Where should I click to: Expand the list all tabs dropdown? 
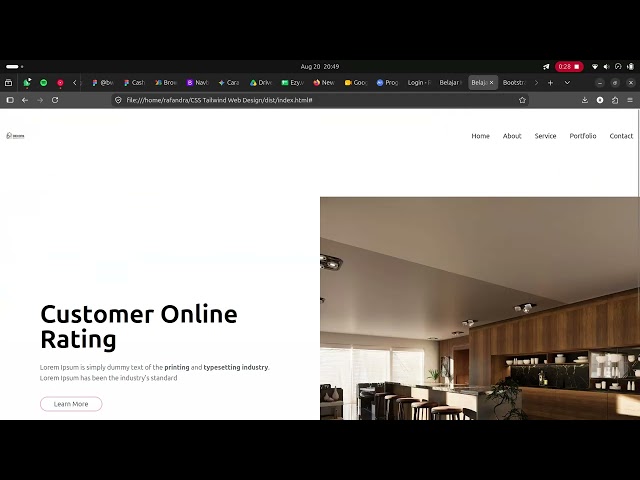(x=567, y=83)
